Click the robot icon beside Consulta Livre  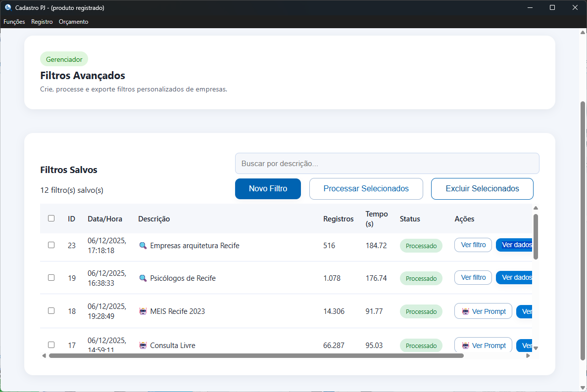(x=143, y=346)
